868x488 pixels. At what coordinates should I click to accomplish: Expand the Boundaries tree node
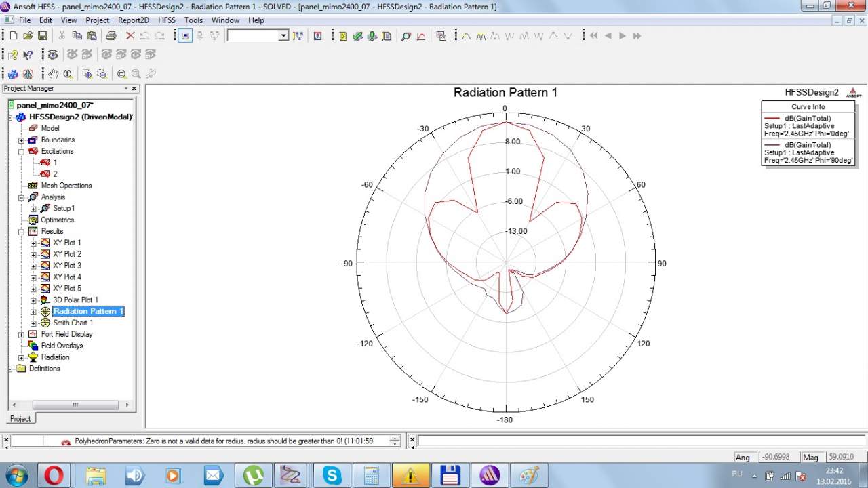pyautogui.click(x=21, y=140)
